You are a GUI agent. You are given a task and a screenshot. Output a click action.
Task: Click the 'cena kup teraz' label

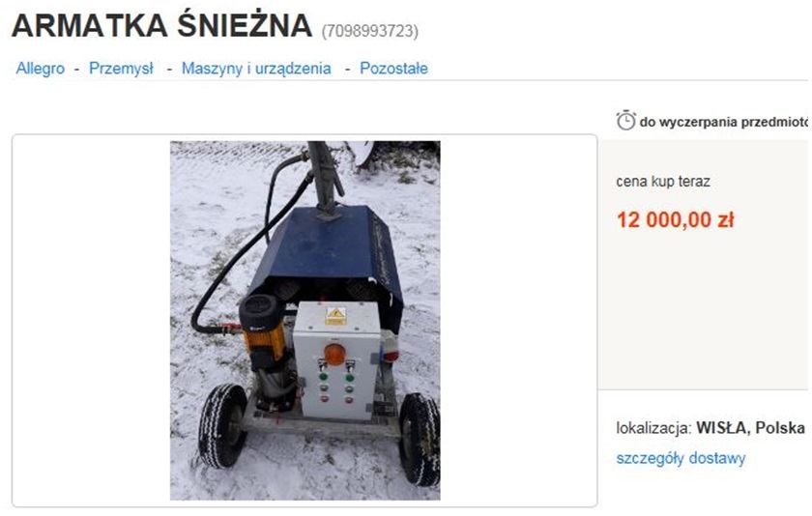[663, 182]
